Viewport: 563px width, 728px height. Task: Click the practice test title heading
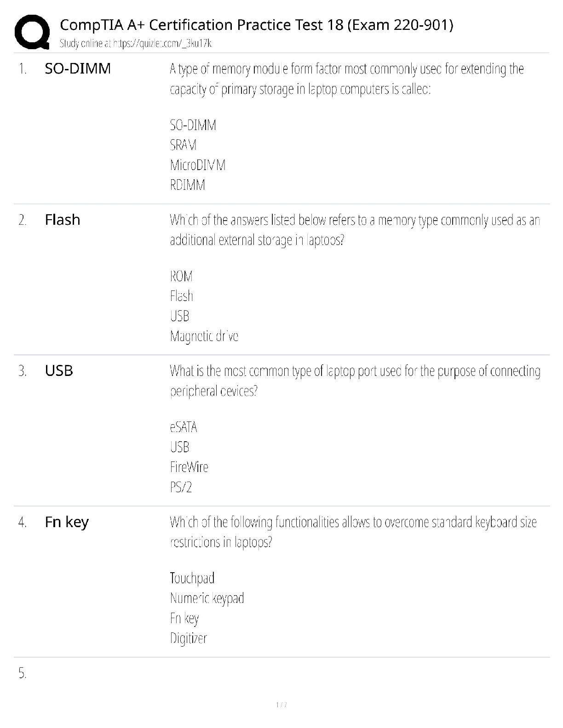tap(257, 24)
